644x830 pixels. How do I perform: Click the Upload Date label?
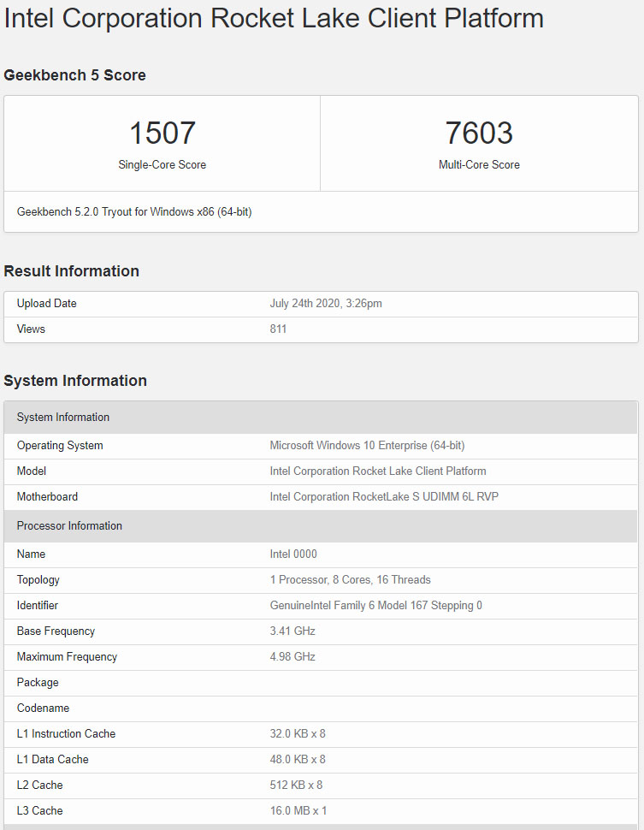pyautogui.click(x=46, y=303)
